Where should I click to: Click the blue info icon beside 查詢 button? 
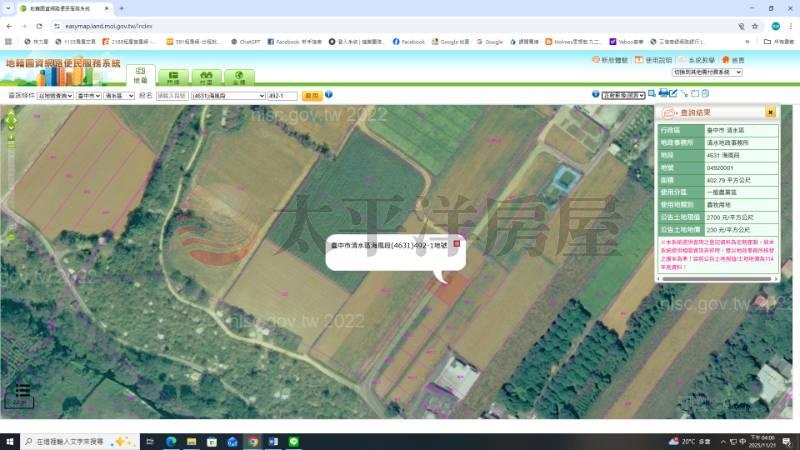[x=329, y=95]
